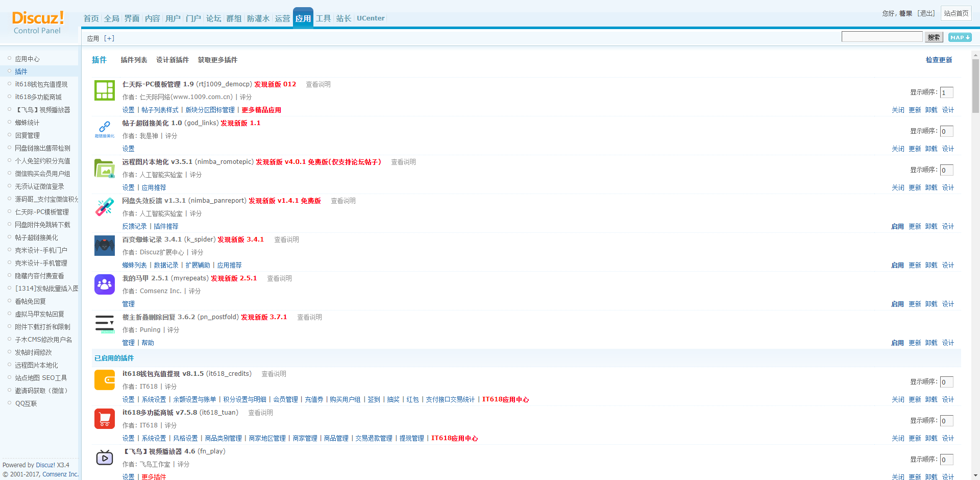
Task: Open the 防灌水 top navigation menu
Action: tap(258, 18)
